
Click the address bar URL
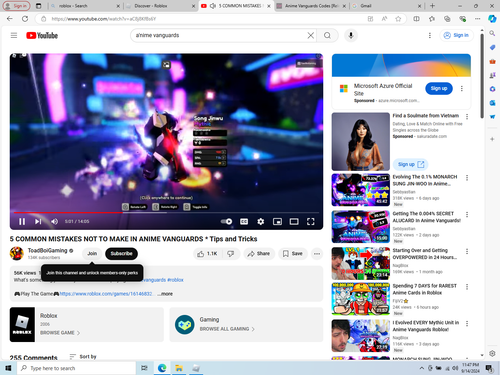click(104, 19)
